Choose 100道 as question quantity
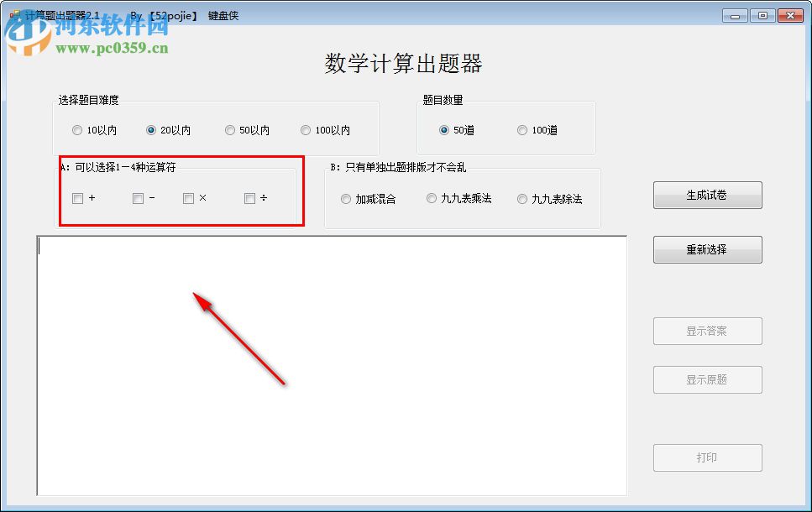This screenshot has width=812, height=512. [521, 129]
